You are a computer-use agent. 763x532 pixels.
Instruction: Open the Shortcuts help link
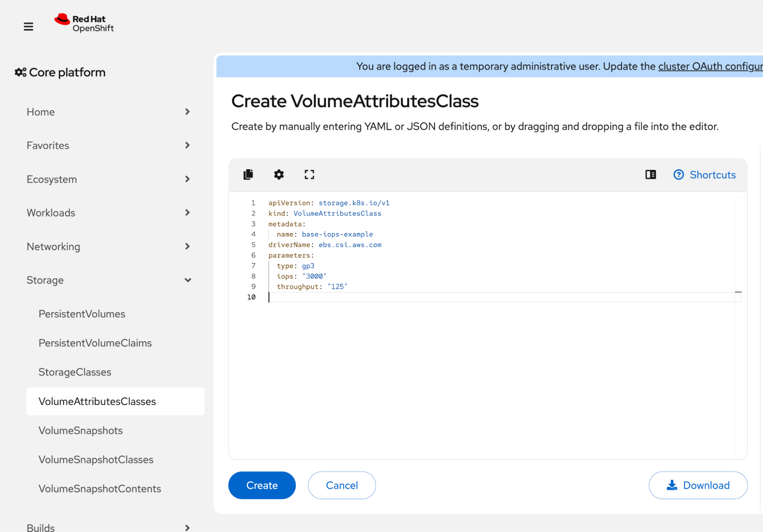tap(705, 175)
